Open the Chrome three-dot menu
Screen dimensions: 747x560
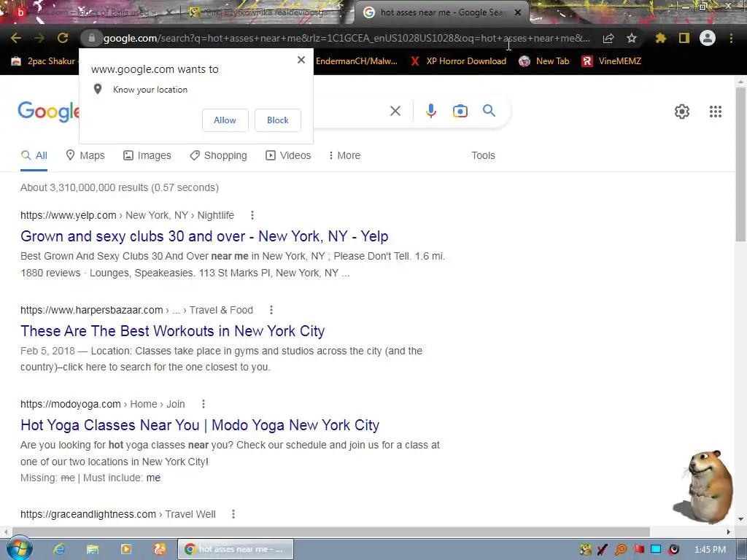[731, 38]
